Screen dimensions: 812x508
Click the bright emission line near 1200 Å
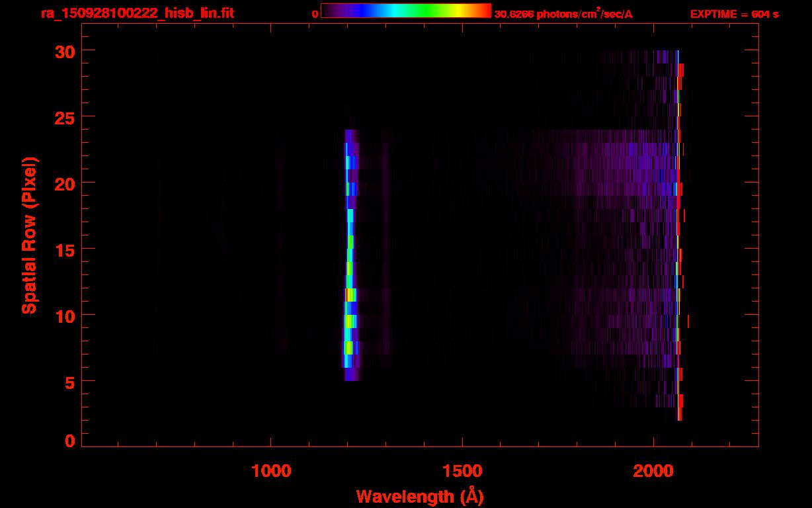(350, 255)
